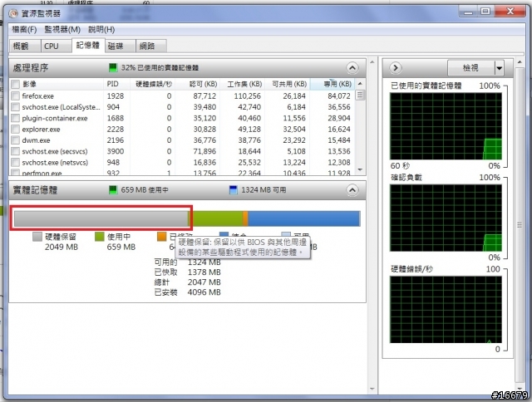The height and width of the screenshot is (402, 532).
Task: Select firefox.exe process name
Action: click(x=37, y=96)
